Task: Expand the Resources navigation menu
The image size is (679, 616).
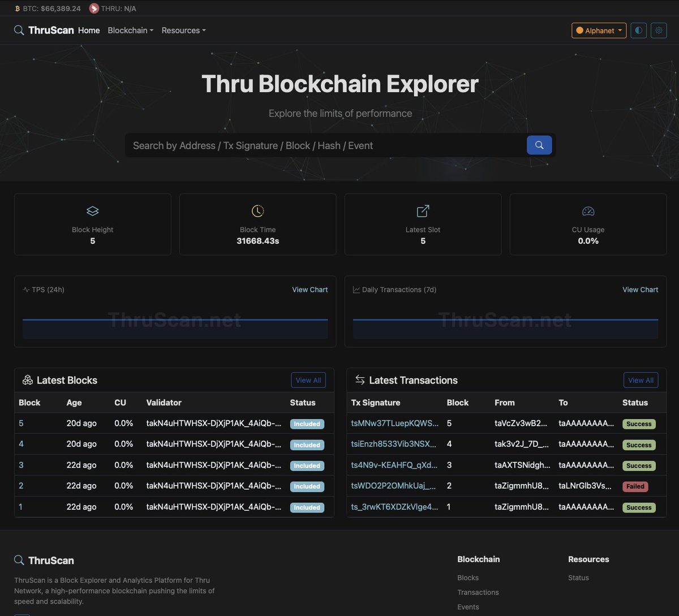Action: pos(184,30)
